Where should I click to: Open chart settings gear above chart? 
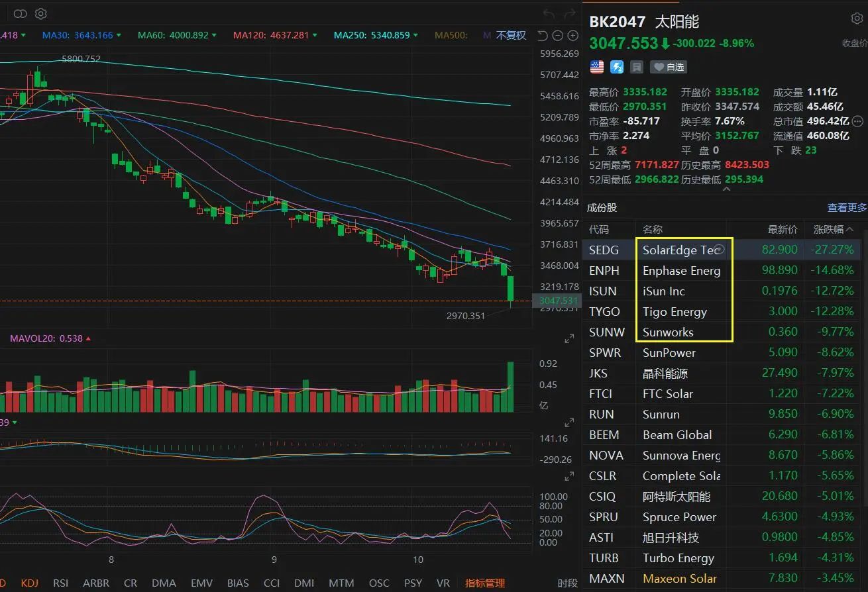pos(41,13)
